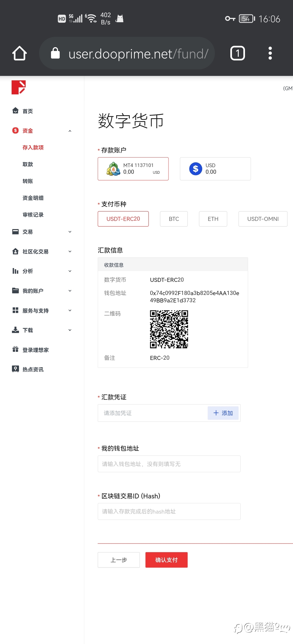The height and width of the screenshot is (644, 293).
Task: Open the browser tab switcher showing 1
Action: pos(238,53)
